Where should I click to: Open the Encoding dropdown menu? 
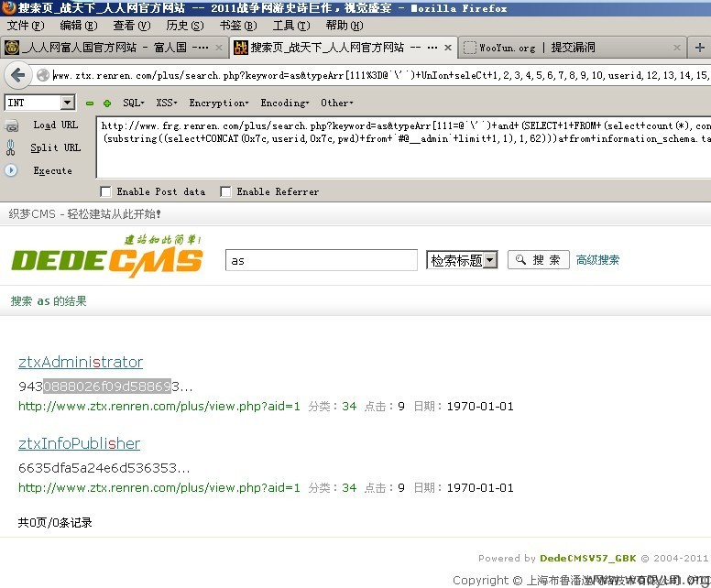284,103
